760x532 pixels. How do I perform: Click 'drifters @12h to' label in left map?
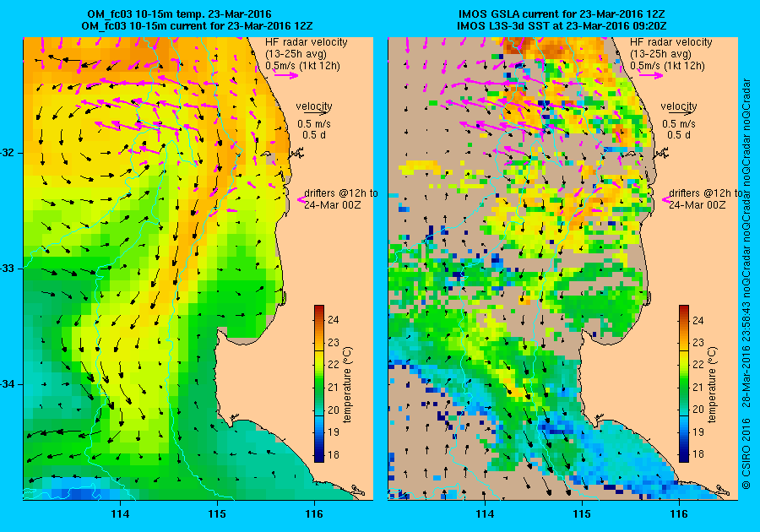point(341,193)
